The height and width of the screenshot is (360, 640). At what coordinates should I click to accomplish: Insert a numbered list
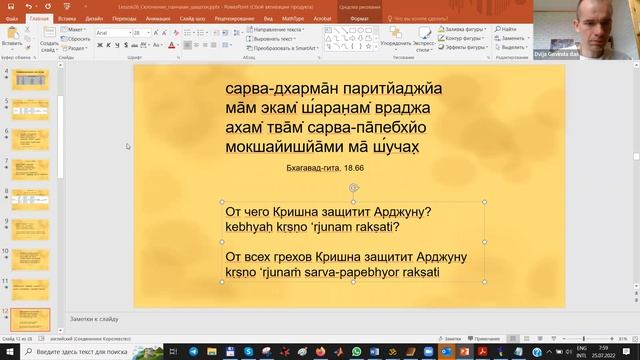coord(200,33)
